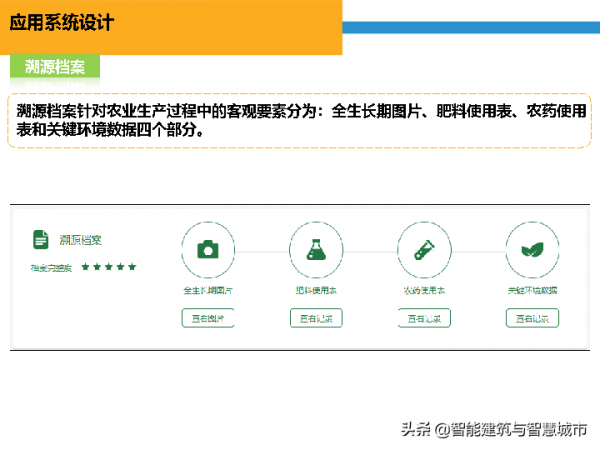Screen dimensions: 600x450
Task: Open 查看记录 under the fertilizer usage flask
Action: click(x=316, y=318)
